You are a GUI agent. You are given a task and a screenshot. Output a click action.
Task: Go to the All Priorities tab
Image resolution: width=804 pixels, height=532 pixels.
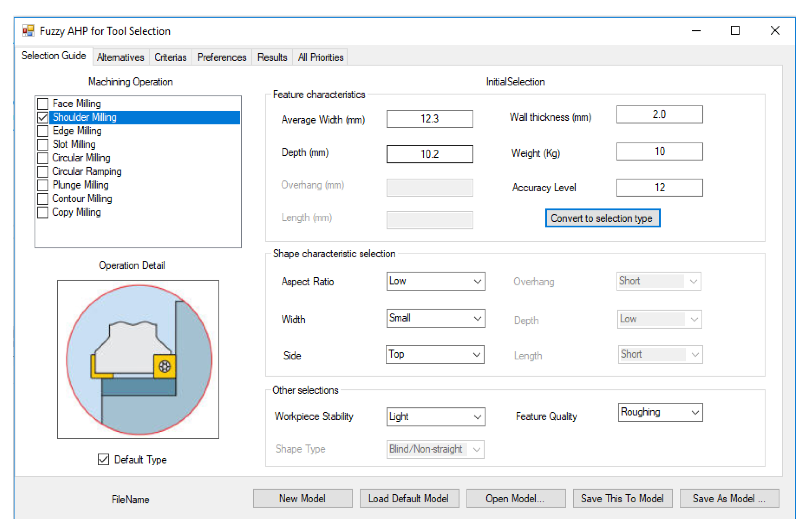(320, 57)
